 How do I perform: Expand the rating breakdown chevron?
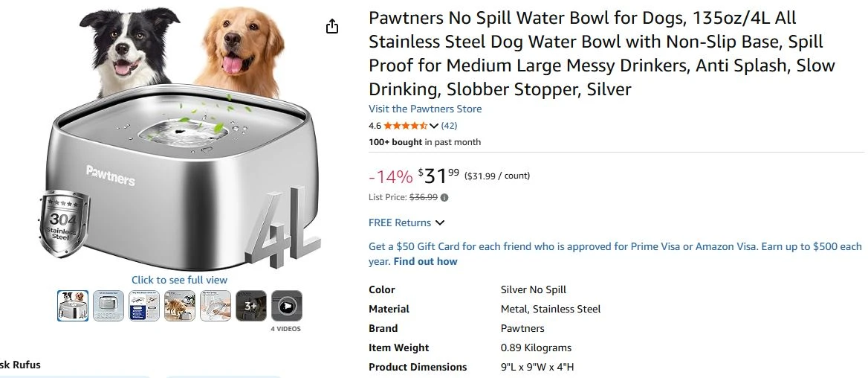click(x=434, y=126)
